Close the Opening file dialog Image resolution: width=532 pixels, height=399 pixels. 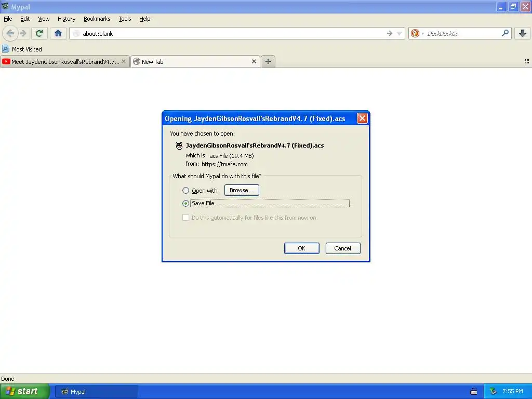click(362, 118)
